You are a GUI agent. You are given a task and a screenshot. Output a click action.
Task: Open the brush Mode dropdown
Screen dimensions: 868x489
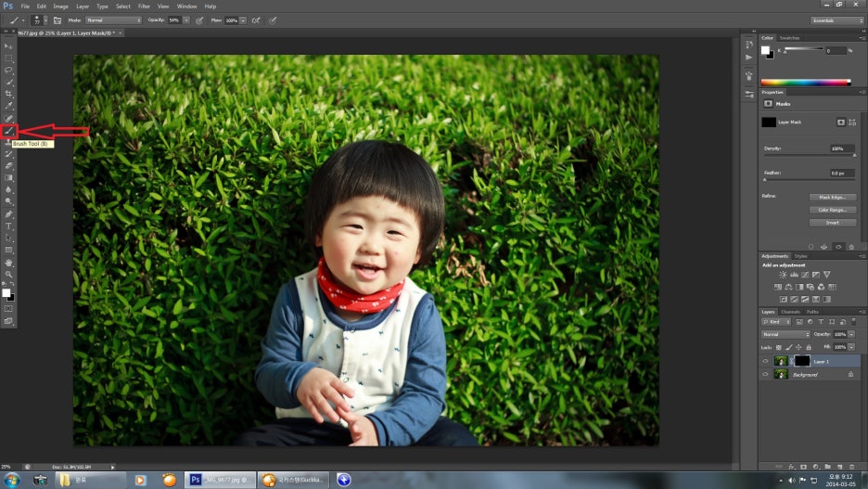pos(113,19)
